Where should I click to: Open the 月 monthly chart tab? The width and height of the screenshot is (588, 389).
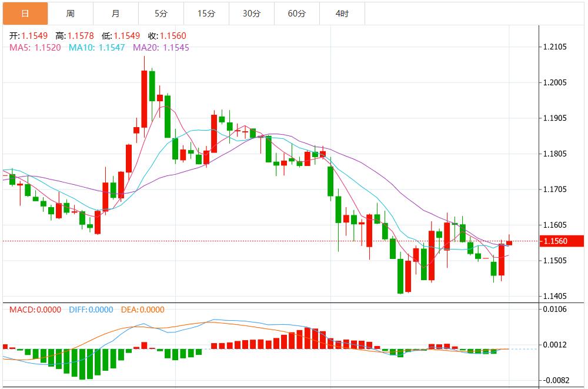pos(115,13)
